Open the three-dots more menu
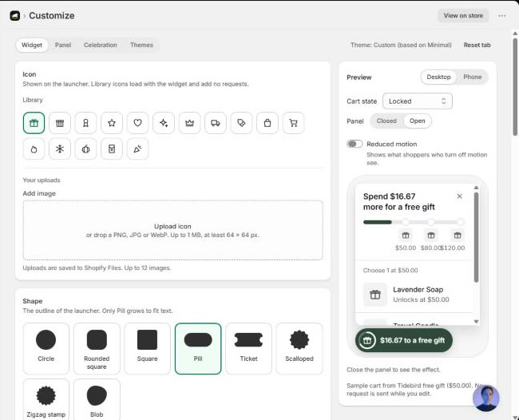Image resolution: width=519 pixels, height=420 pixels. coord(501,15)
